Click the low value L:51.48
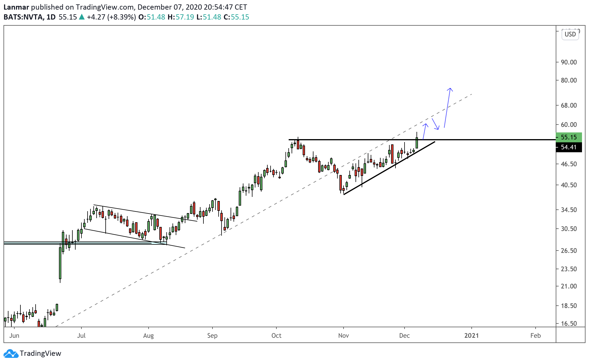The height and width of the screenshot is (364, 589). pyautogui.click(x=209, y=17)
